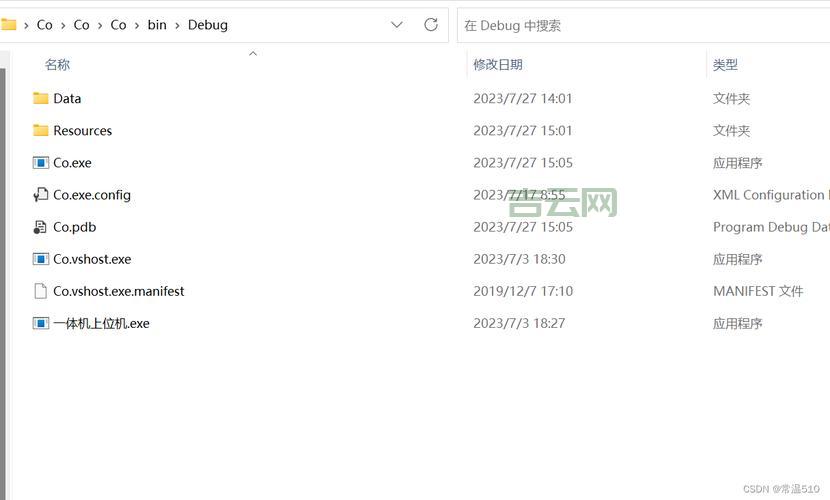Expand the chevron after the first Co breadcrumb
Viewport: 830px width, 500px height.
pos(63,25)
